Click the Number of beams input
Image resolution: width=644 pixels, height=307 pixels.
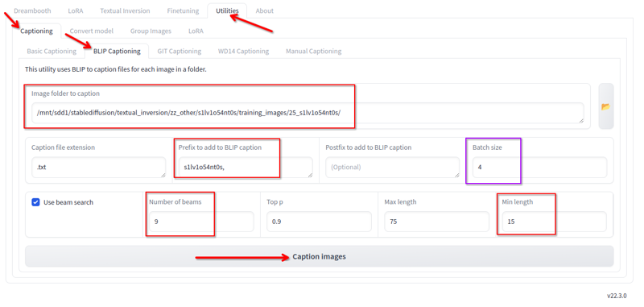pyautogui.click(x=201, y=222)
